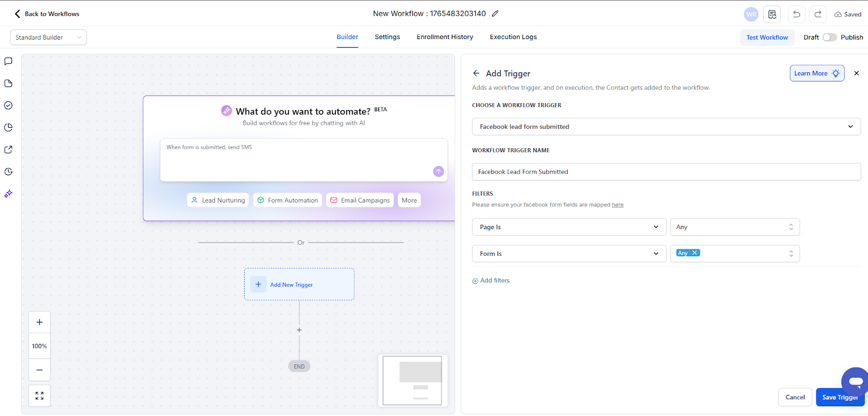Toggle the Draft/Publish switch
Image resolution: width=868 pixels, height=416 pixels.
(x=829, y=37)
